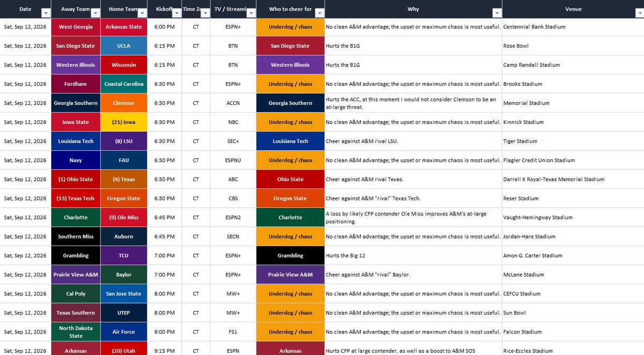Image resolution: width=644 pixels, height=355 pixels.
Task: Select the UCLA home team cell
Action: [124, 46]
